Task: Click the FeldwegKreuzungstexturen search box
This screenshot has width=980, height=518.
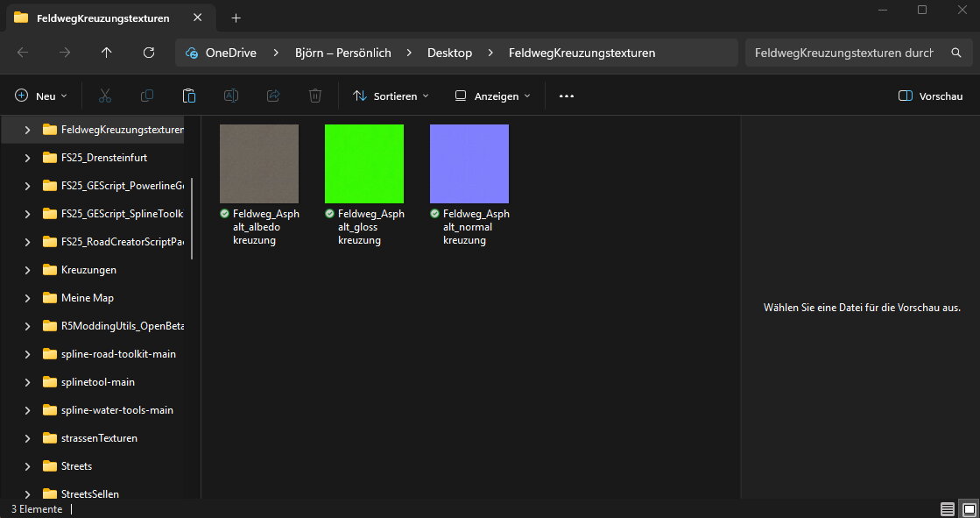Action: pyautogui.click(x=843, y=53)
